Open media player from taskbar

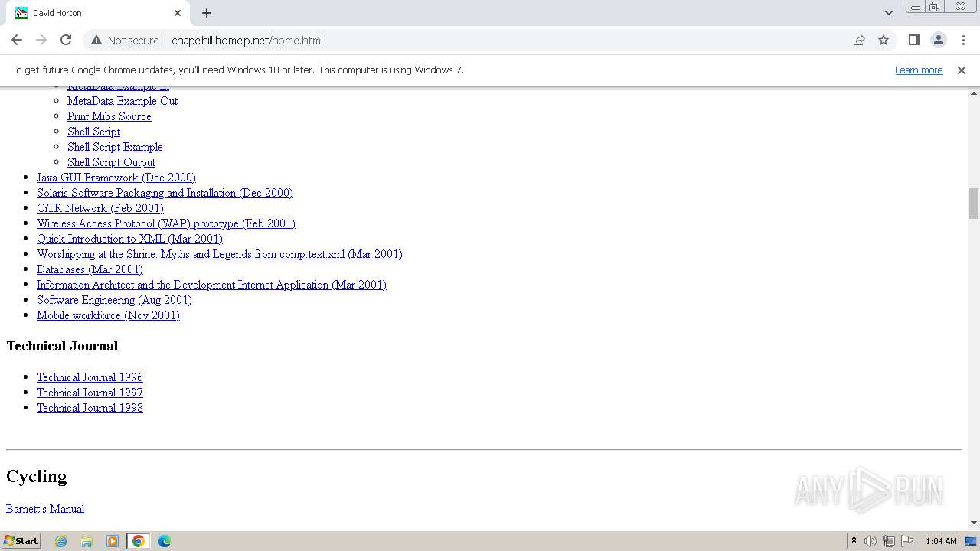click(113, 541)
